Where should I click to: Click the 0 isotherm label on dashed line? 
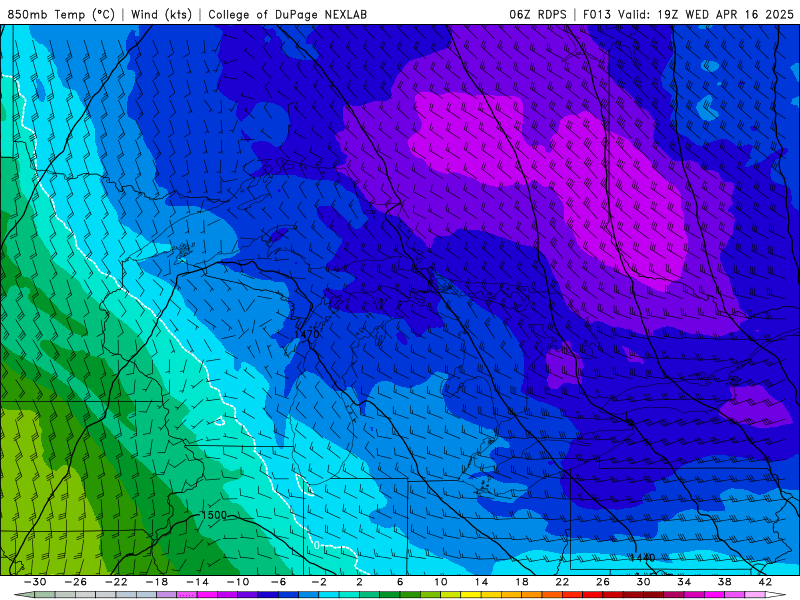click(317, 545)
